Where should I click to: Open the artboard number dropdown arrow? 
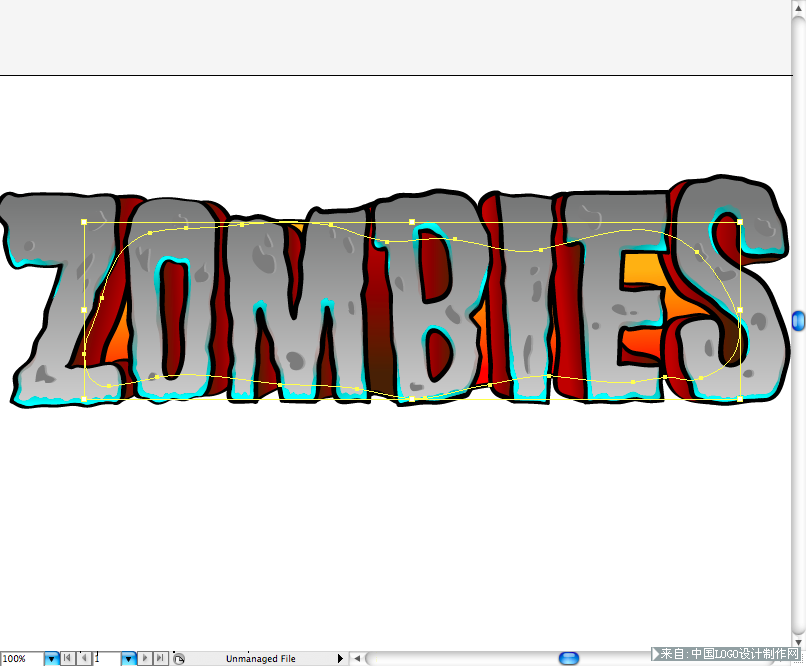click(128, 659)
